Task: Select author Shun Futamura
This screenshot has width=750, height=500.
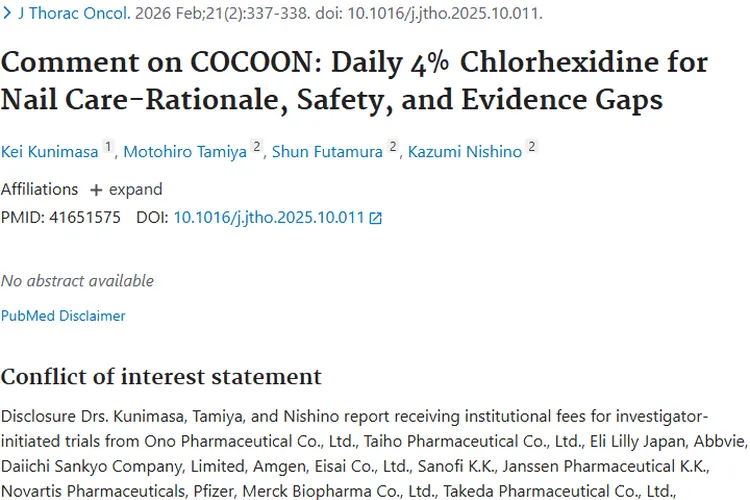Action: point(325,152)
